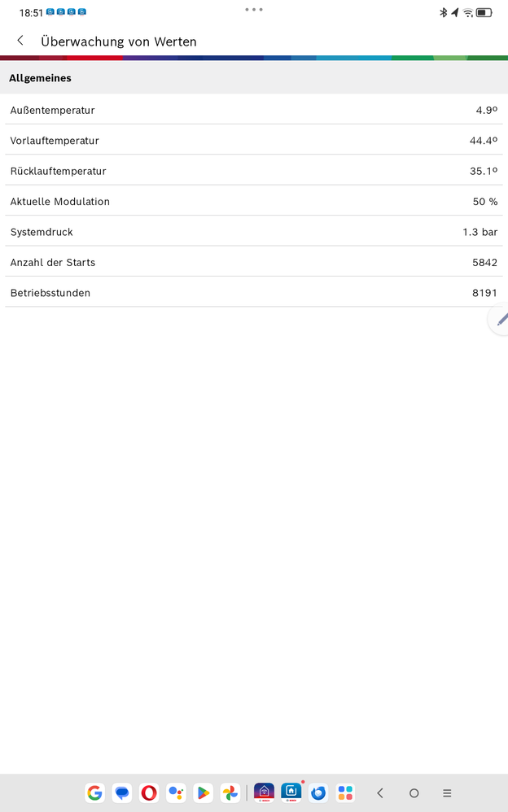Open the app drawer grid icon

(345, 792)
